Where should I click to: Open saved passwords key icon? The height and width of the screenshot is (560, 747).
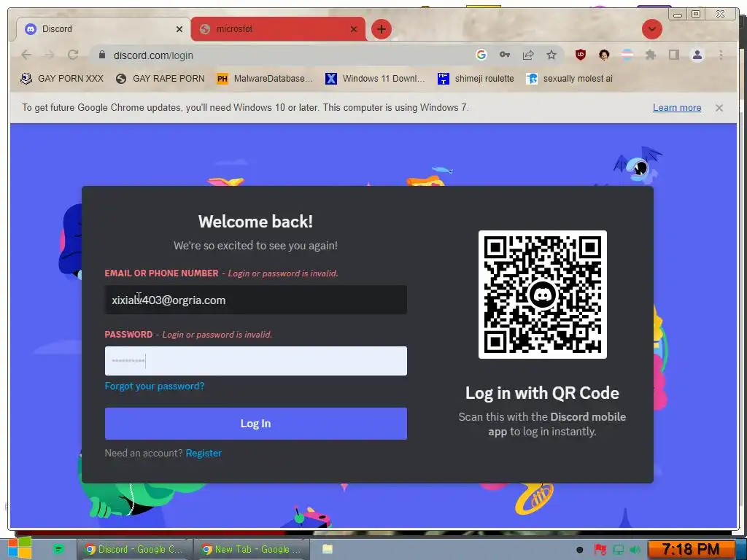point(505,55)
